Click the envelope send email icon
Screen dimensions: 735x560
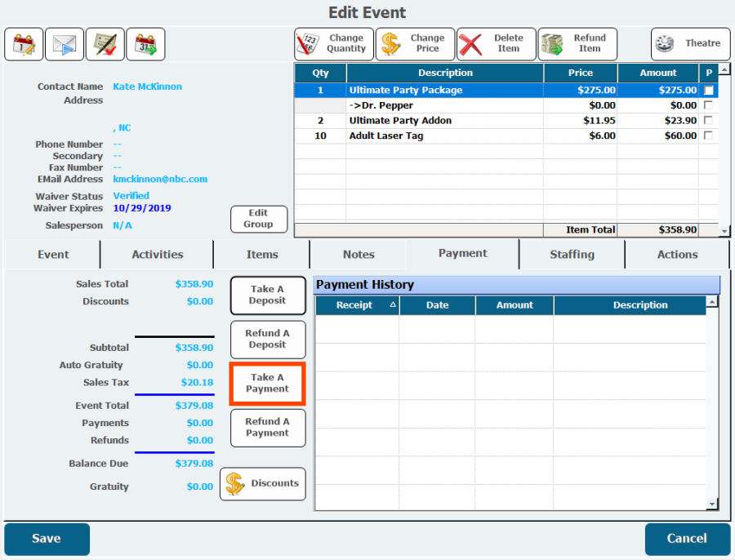pyautogui.click(x=65, y=44)
